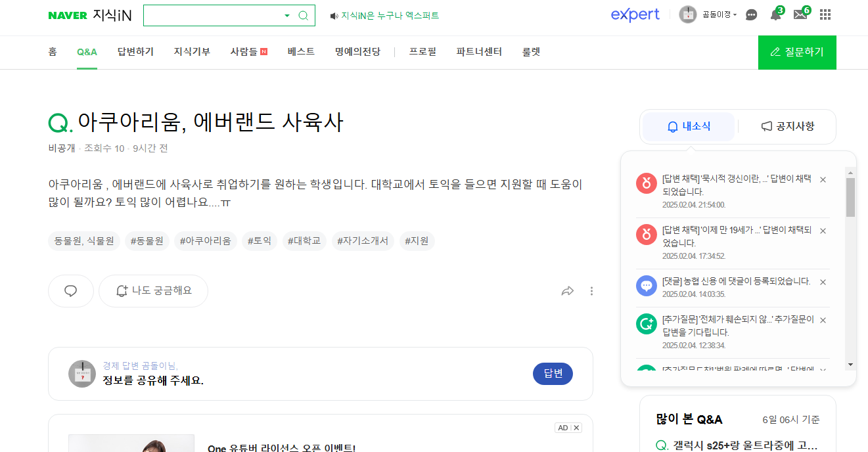The image size is (868, 452).
Task: Click the #동물원 hashtag
Action: (147, 241)
